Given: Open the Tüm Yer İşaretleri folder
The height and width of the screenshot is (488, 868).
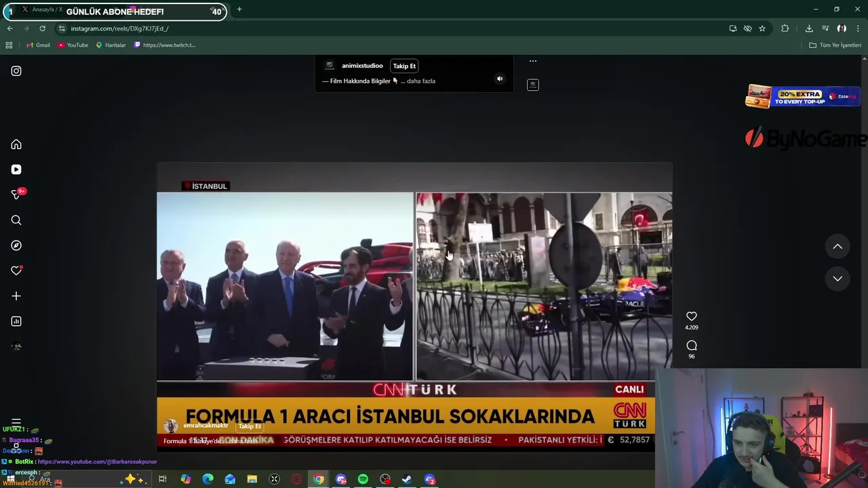Looking at the screenshot, I should coord(835,45).
